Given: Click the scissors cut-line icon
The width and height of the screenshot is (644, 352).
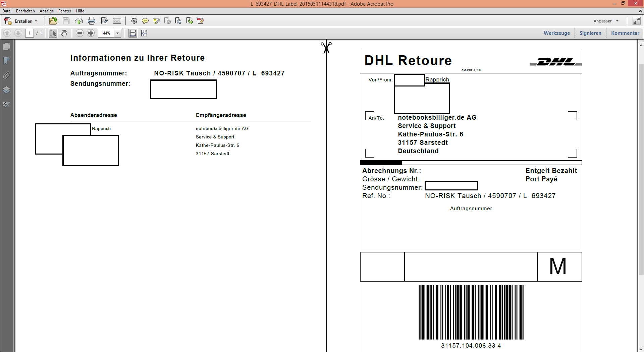Looking at the screenshot, I should coord(326,48).
